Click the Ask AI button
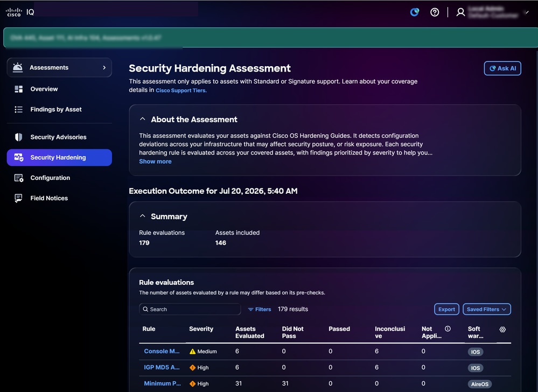538x392 pixels. click(x=502, y=68)
